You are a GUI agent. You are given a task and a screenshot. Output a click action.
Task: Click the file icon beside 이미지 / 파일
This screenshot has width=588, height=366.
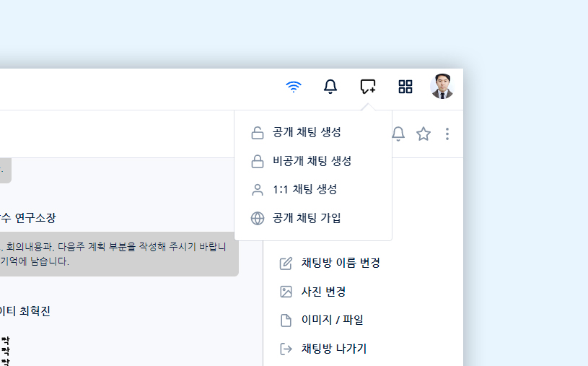tap(286, 321)
